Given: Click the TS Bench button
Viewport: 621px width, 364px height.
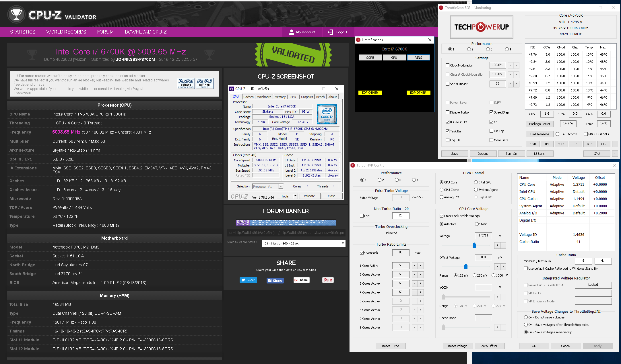Looking at the screenshot, I should (x=540, y=154).
